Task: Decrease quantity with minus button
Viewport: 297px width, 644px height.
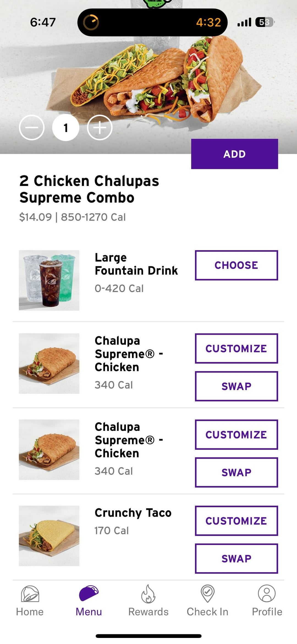Action: (x=32, y=128)
